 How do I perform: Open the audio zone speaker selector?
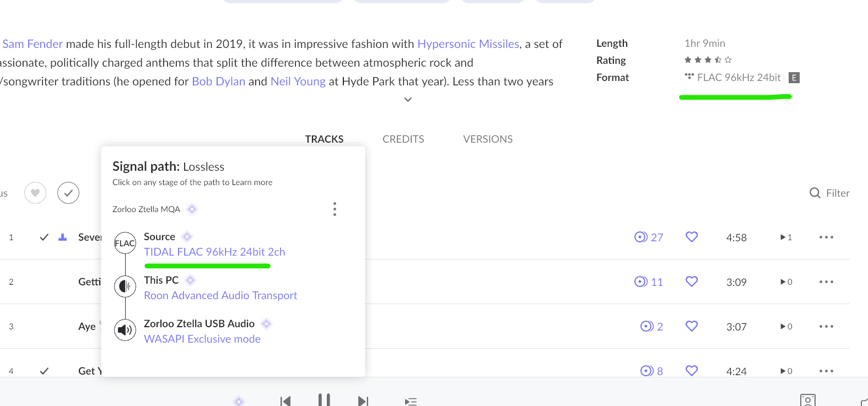[808, 400]
